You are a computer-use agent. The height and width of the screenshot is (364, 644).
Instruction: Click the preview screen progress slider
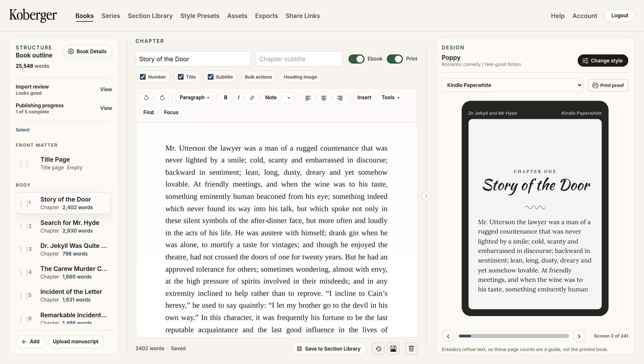514,336
